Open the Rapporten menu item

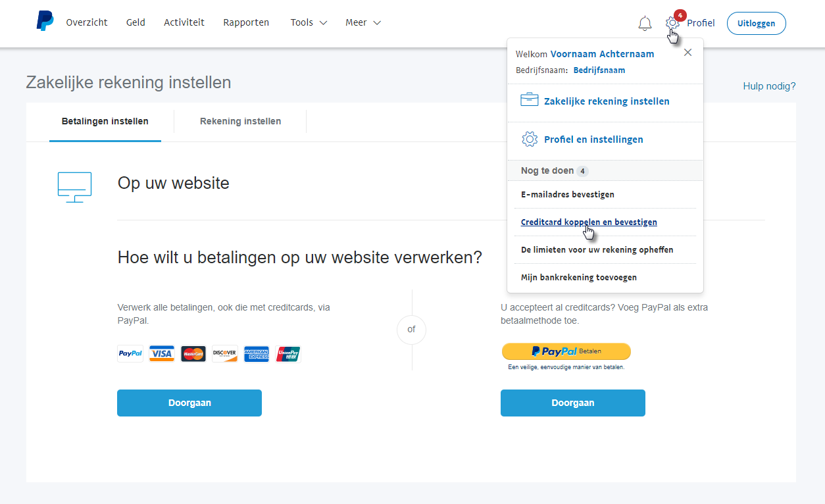coord(245,22)
